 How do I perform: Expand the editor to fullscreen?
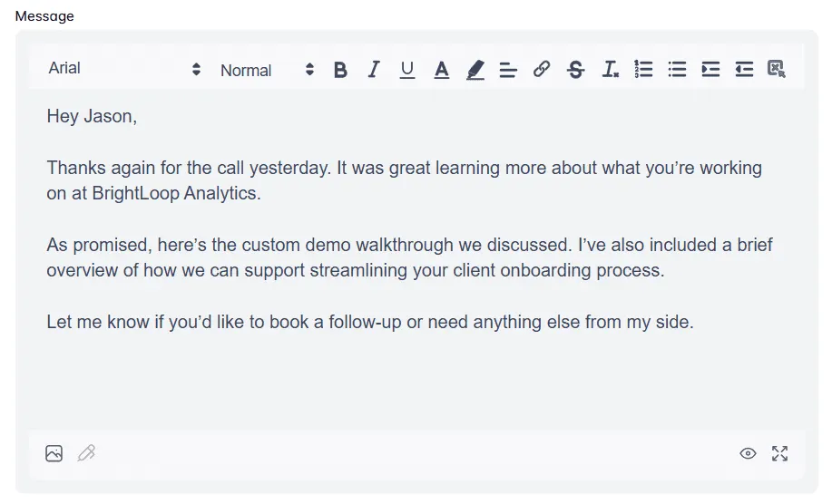coord(779,453)
